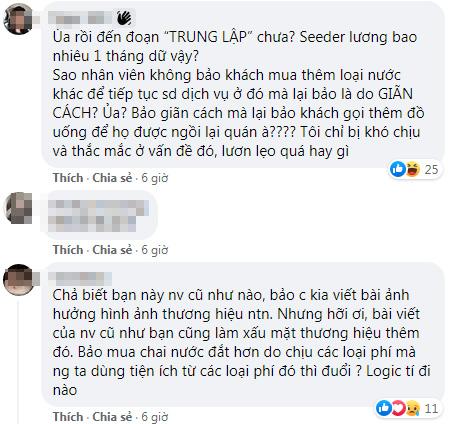
Task: Click Chia sẻ under the first comment
Action: (112, 178)
